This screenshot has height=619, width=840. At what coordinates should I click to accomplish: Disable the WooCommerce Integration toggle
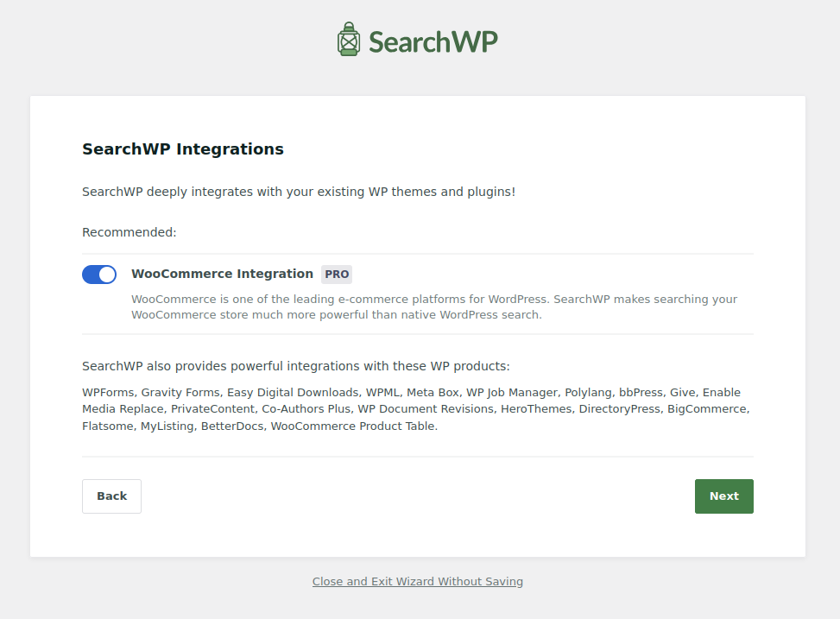pos(99,274)
